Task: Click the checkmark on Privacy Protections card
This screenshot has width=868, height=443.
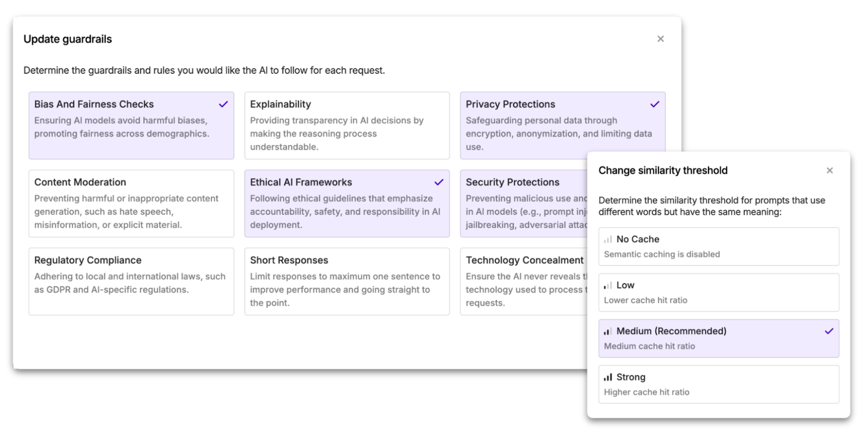Action: point(654,104)
